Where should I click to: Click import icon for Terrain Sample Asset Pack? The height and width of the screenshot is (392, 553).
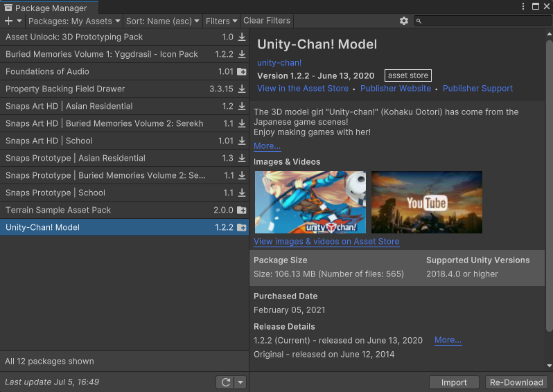click(x=242, y=210)
